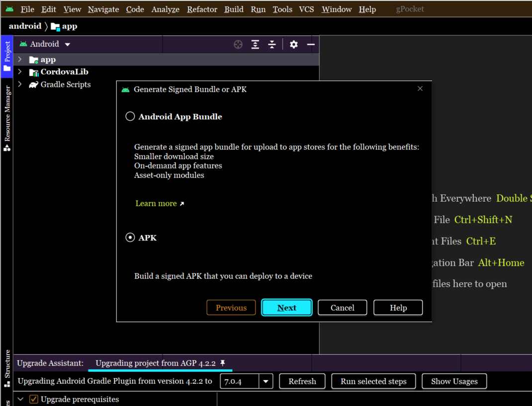Open the AGP version 7.0.4 dropdown arrow
This screenshot has width=532, height=406.
(266, 382)
